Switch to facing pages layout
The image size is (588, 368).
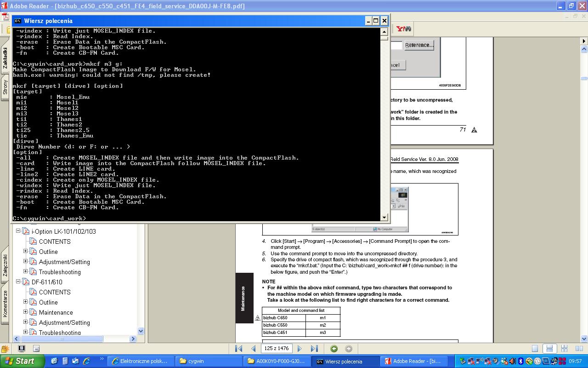[x=579, y=349]
